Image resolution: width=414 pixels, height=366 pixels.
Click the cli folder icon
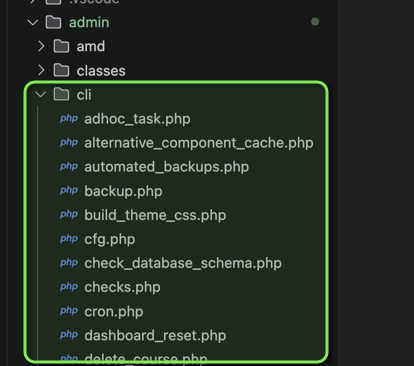click(61, 94)
